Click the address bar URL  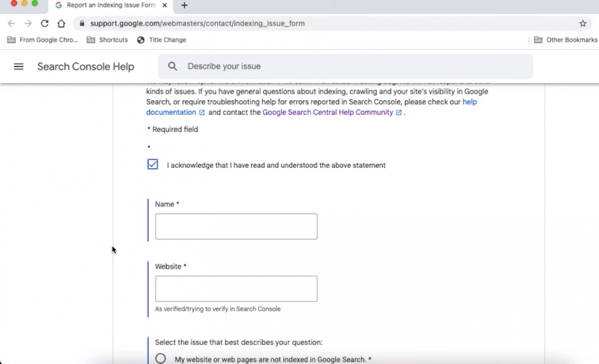click(x=197, y=23)
